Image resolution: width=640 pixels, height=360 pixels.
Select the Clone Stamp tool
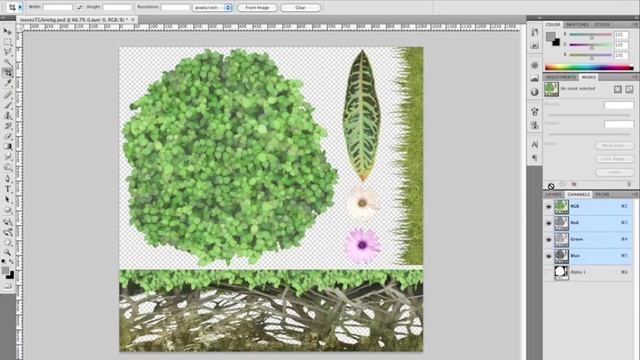[7, 116]
